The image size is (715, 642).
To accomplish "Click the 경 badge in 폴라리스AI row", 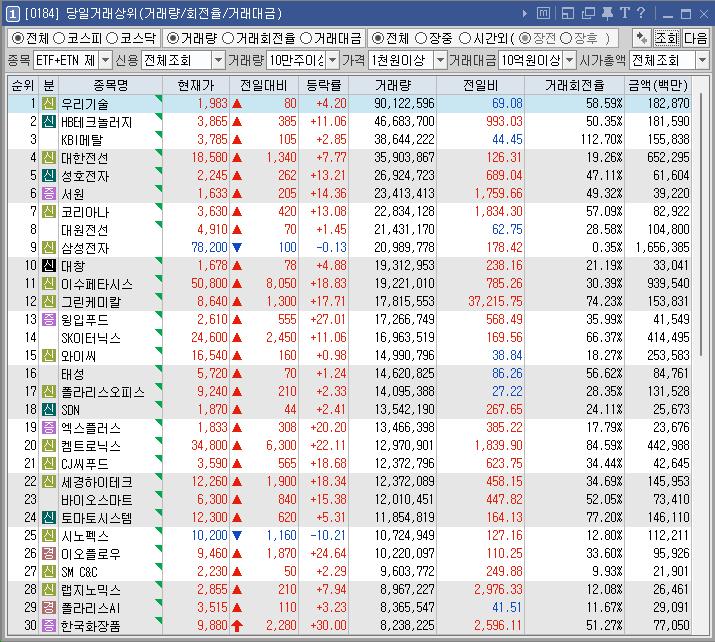I will pyautogui.click(x=49, y=607).
